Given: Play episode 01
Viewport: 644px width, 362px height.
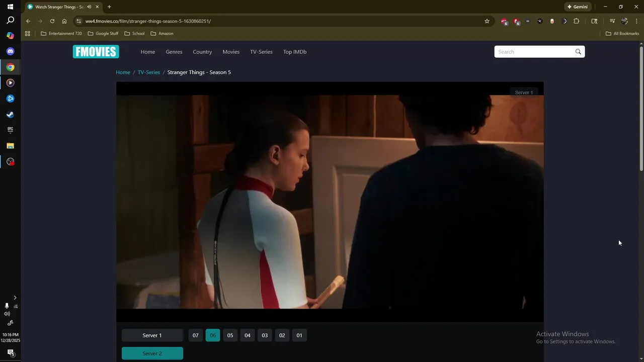Looking at the screenshot, I should click(299, 335).
